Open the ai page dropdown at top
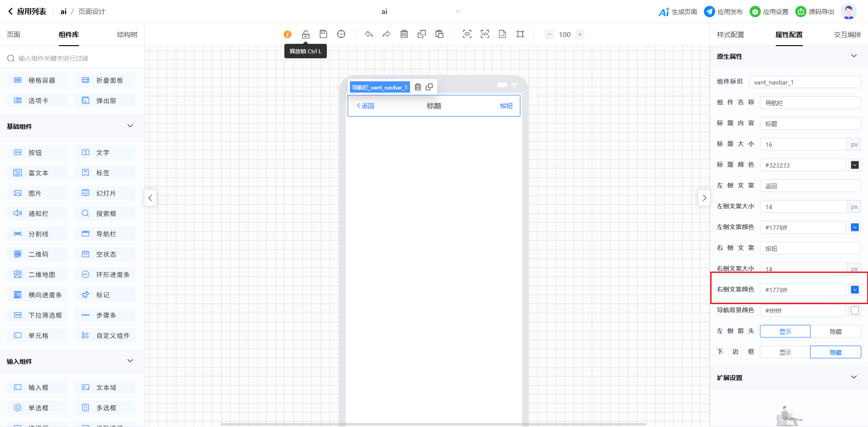 458,12
